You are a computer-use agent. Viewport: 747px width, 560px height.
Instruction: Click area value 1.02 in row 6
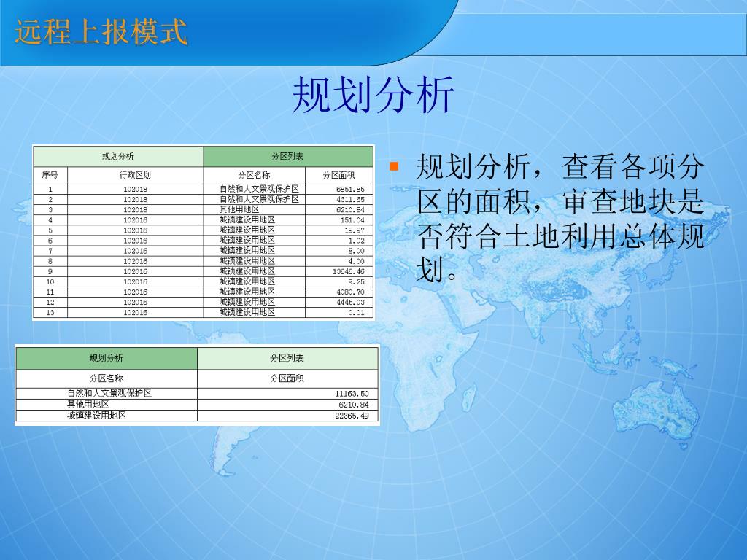click(356, 241)
